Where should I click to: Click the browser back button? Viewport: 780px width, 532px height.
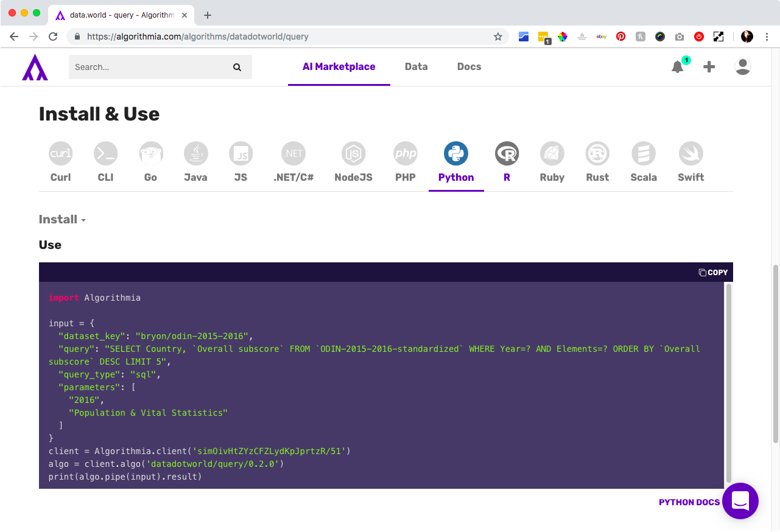15,37
